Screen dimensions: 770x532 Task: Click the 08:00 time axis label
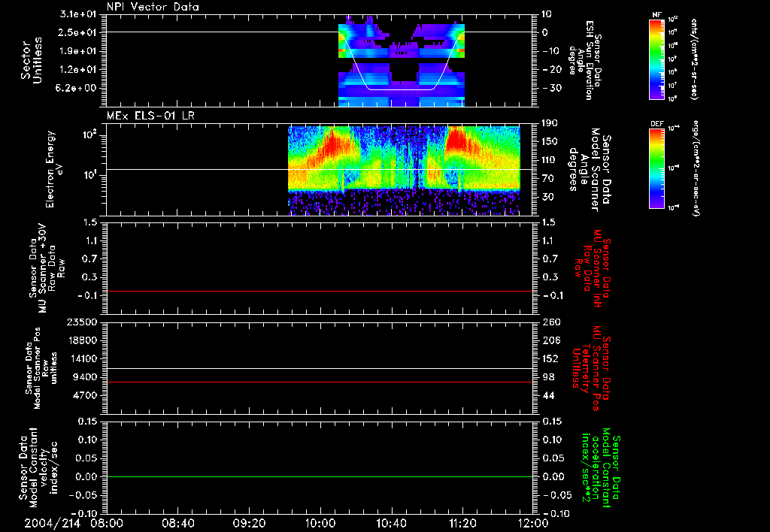pos(107,524)
